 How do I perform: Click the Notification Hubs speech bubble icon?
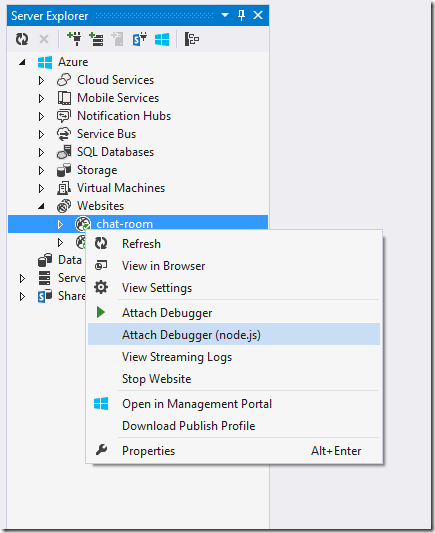point(64,116)
